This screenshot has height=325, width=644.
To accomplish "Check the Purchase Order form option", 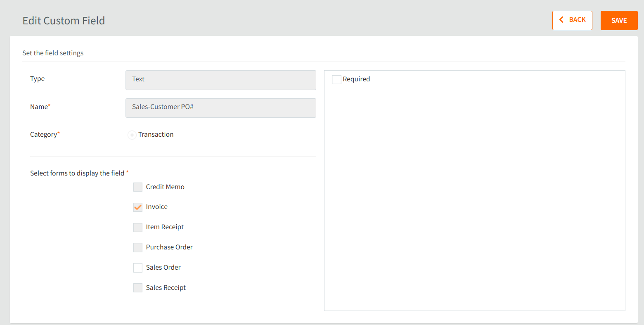I will (138, 247).
